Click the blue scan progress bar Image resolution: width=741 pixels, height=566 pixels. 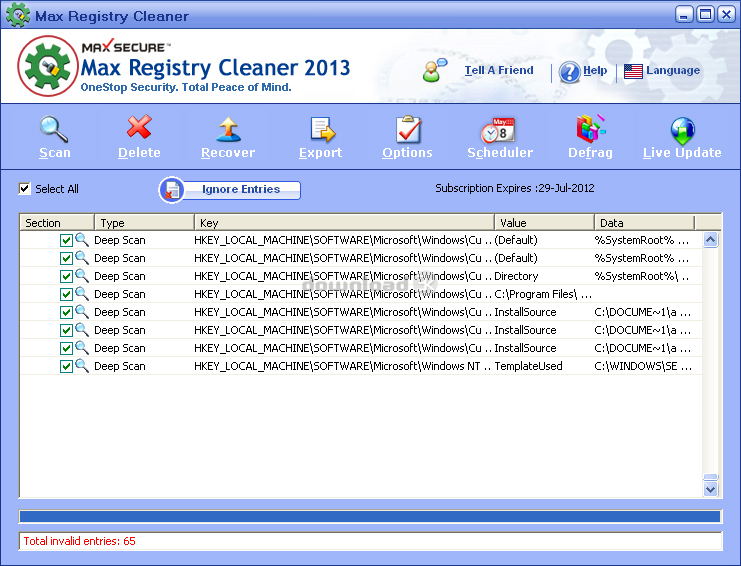370,517
